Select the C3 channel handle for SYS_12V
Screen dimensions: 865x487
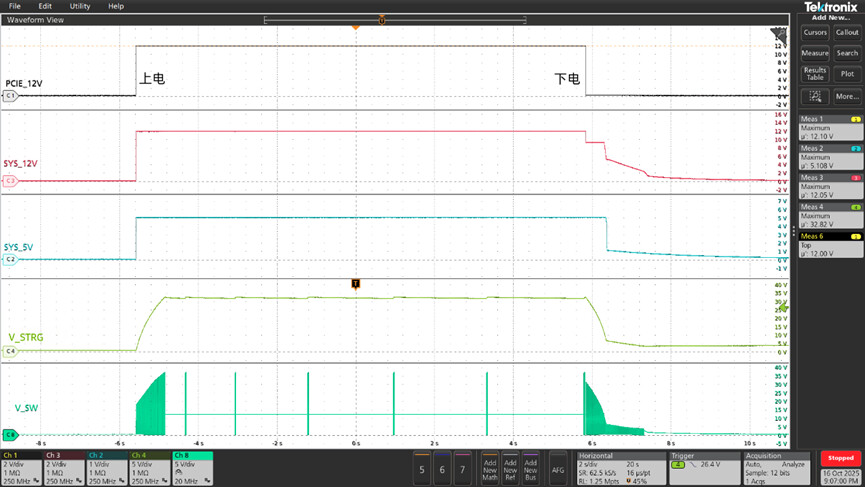coord(10,181)
